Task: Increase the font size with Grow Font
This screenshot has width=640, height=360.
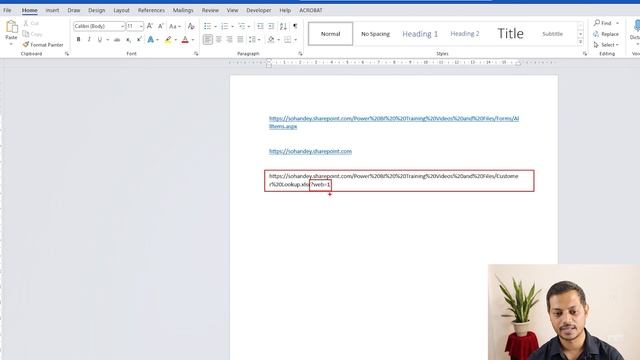Action: point(150,26)
